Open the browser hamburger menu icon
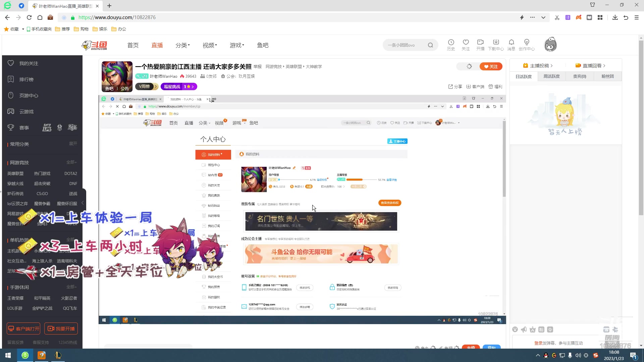 coord(636,17)
